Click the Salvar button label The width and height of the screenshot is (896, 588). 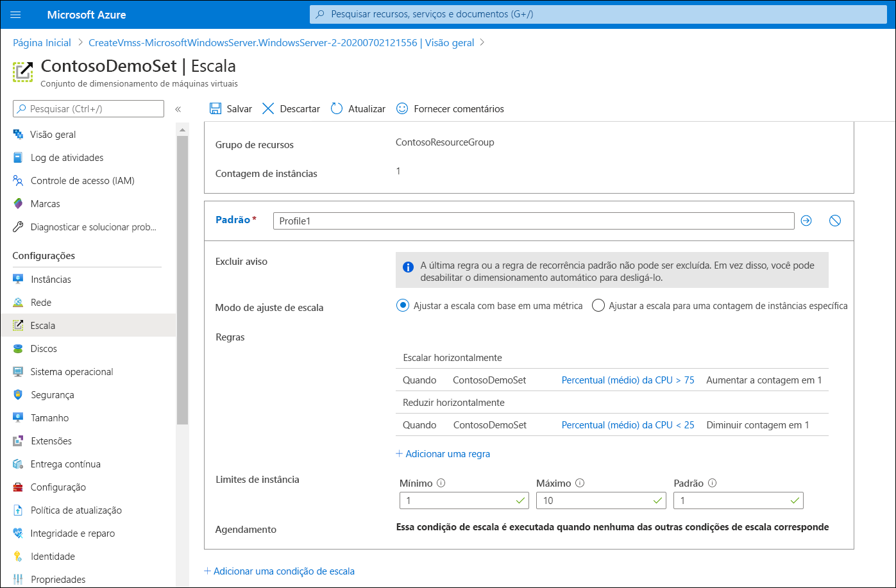(x=239, y=109)
